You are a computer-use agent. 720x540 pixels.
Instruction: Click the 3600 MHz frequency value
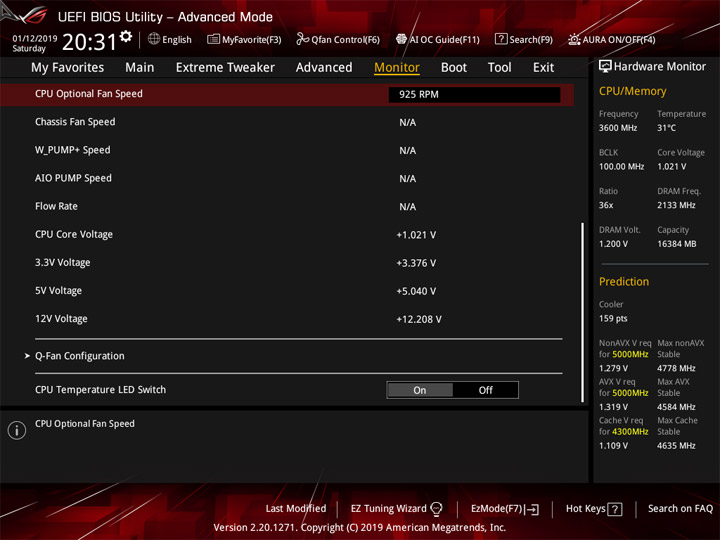(x=618, y=128)
